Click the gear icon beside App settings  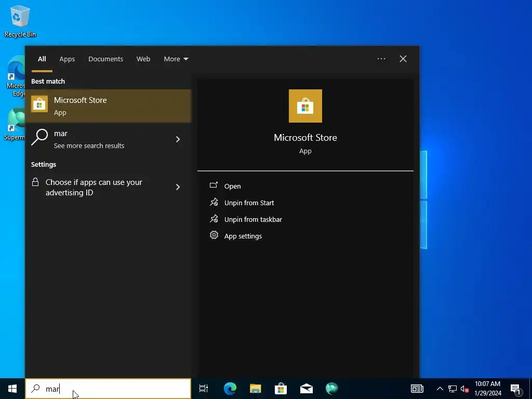(214, 235)
